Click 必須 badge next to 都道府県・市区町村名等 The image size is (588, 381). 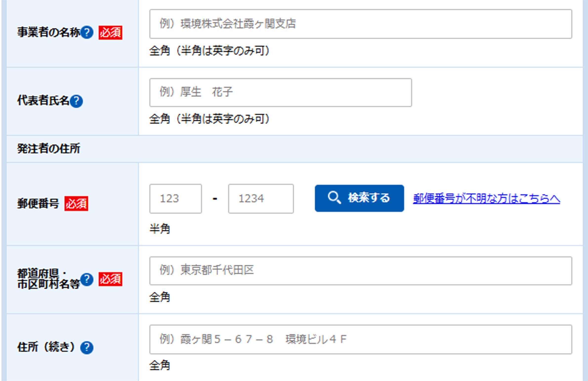(110, 279)
